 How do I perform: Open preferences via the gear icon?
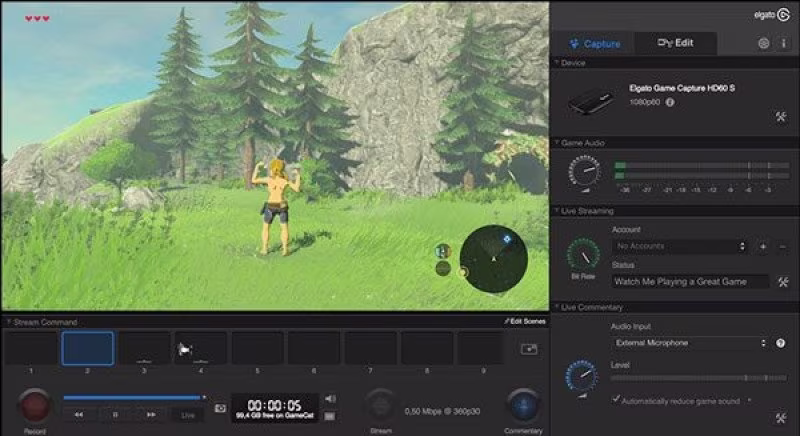point(763,43)
